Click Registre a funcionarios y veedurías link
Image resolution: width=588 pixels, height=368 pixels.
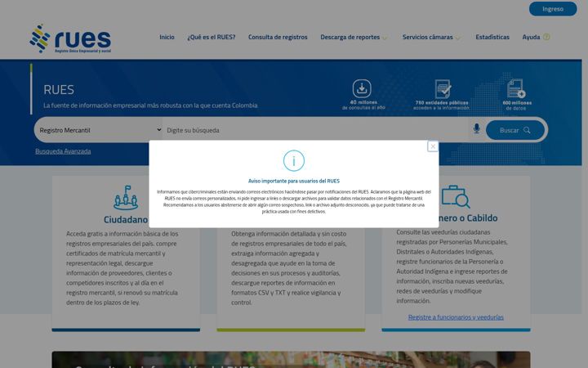tap(456, 317)
